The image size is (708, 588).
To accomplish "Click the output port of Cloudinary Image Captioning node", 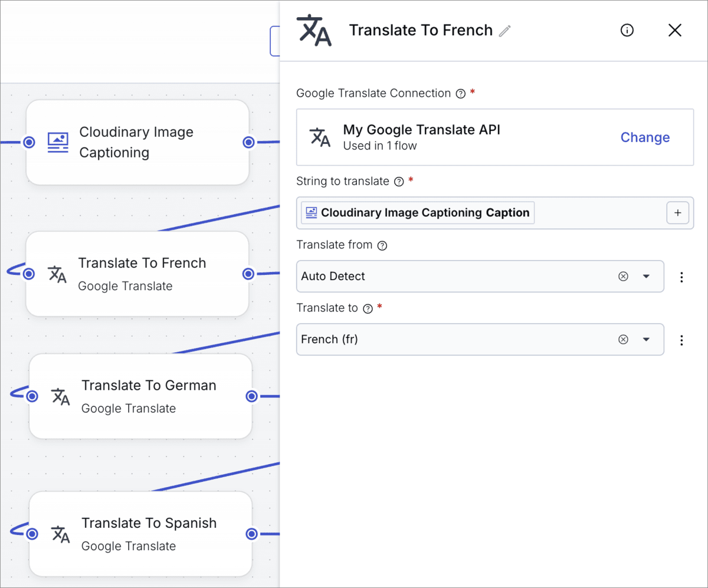I will [248, 142].
